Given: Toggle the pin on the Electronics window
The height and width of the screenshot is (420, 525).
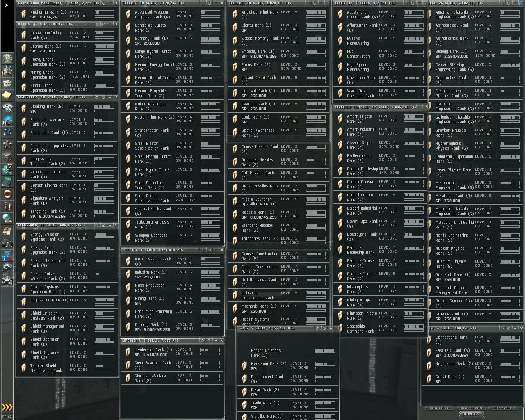Looking at the screenshot, I should [97, 98].
